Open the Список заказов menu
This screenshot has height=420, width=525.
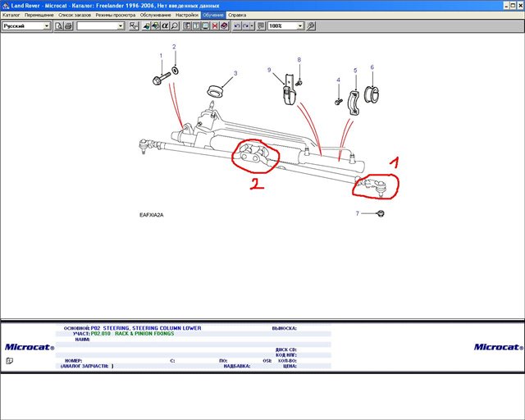click(x=75, y=15)
